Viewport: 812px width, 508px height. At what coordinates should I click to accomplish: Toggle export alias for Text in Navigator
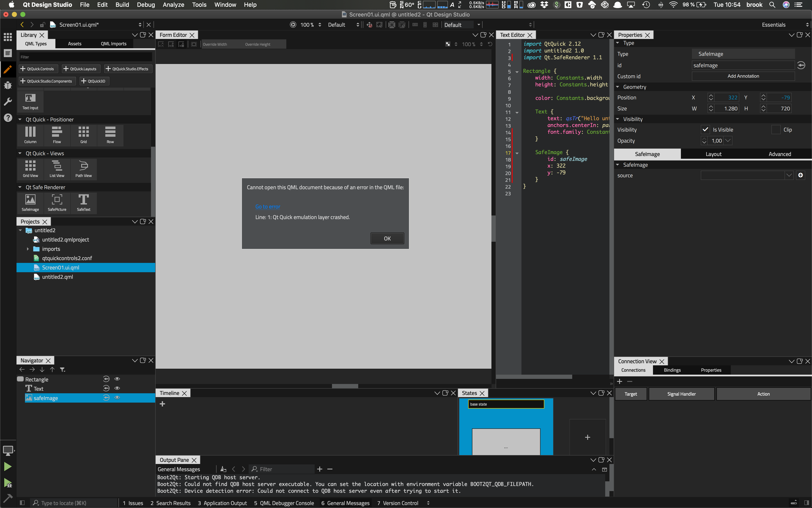[106, 388]
